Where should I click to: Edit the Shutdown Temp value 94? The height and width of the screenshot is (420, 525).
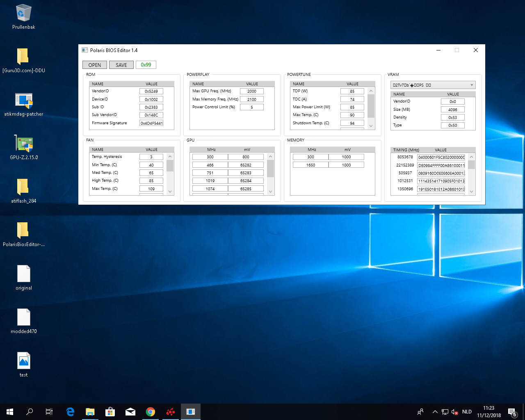pos(352,123)
